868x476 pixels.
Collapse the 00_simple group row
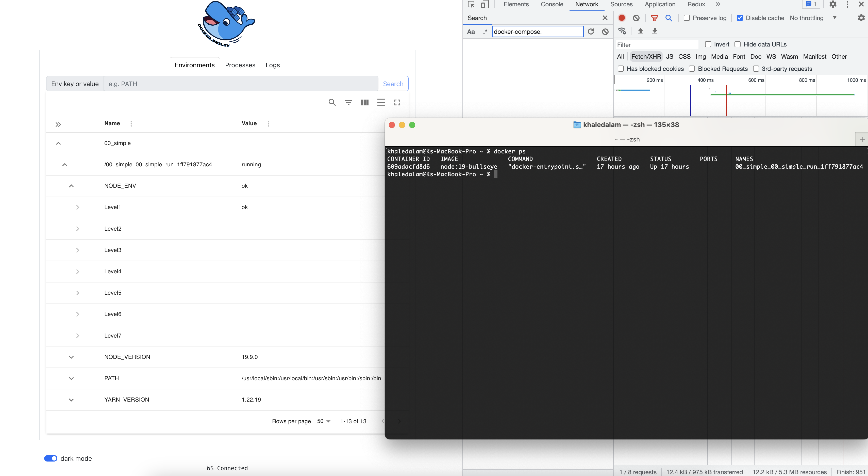click(x=58, y=143)
